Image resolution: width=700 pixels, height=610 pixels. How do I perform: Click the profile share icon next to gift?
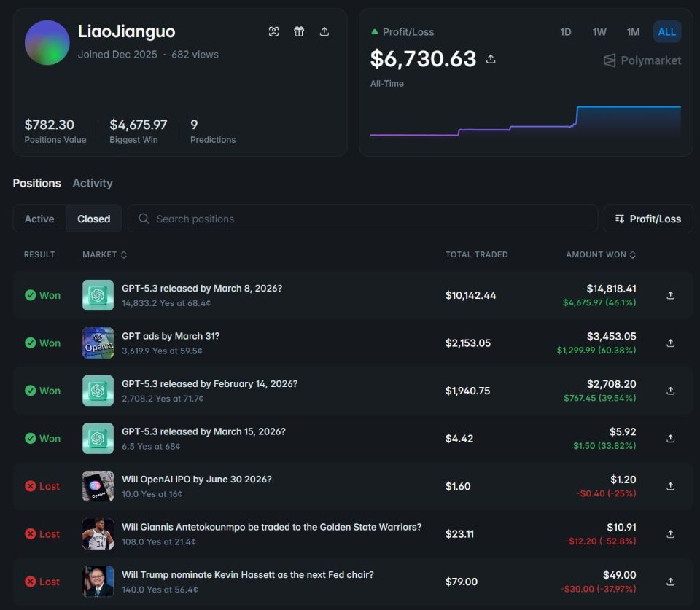324,31
